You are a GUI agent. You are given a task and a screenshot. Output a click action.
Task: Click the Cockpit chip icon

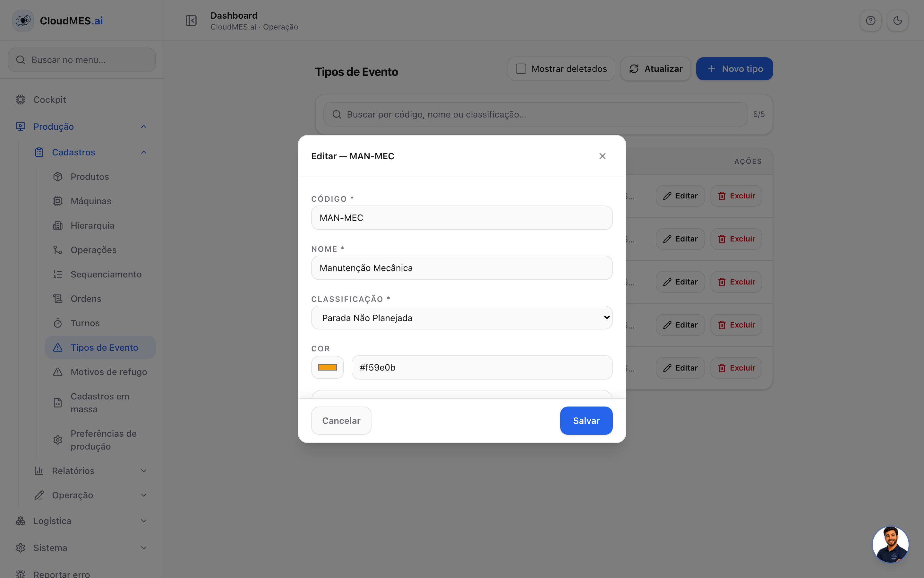click(21, 100)
